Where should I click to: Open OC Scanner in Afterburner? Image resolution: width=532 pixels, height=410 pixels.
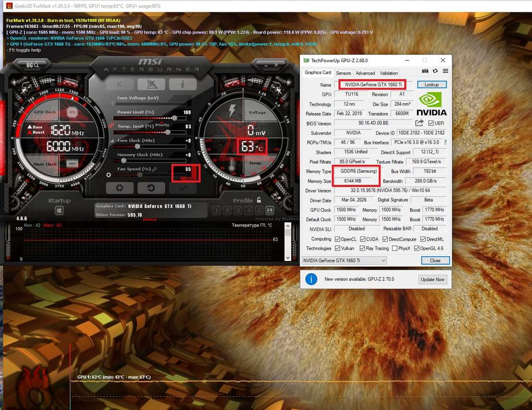(33, 65)
